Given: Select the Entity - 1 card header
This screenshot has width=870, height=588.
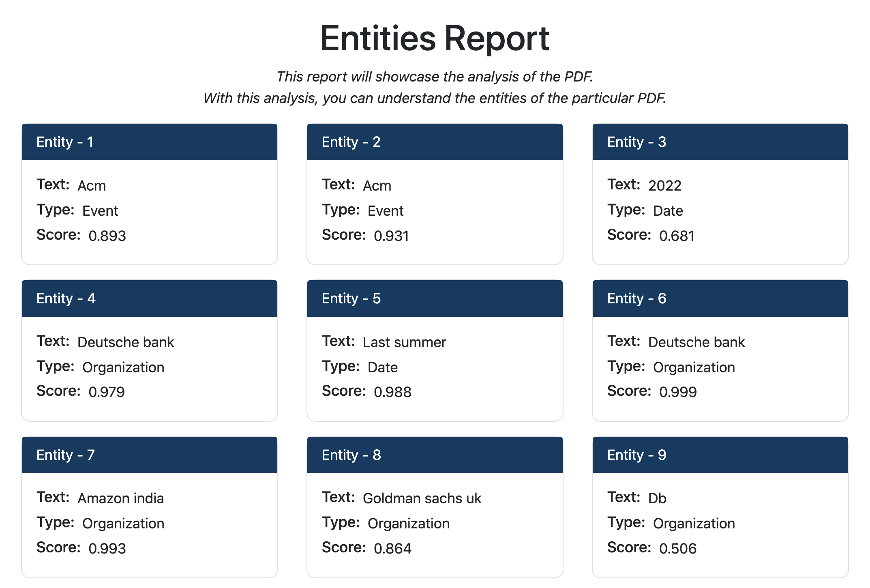Looking at the screenshot, I should point(149,142).
